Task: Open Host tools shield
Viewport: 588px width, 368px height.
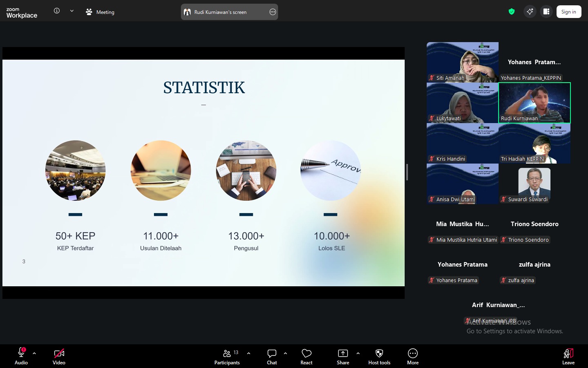Action: (x=379, y=356)
